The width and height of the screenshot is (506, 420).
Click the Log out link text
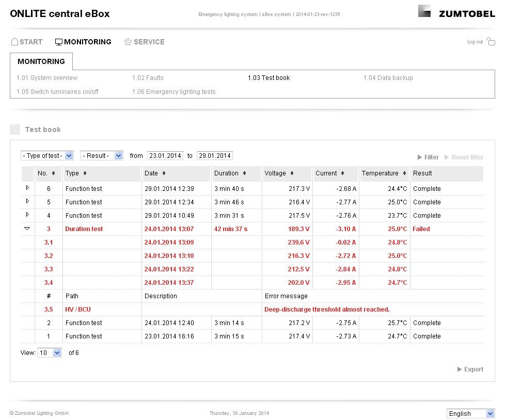click(x=475, y=42)
